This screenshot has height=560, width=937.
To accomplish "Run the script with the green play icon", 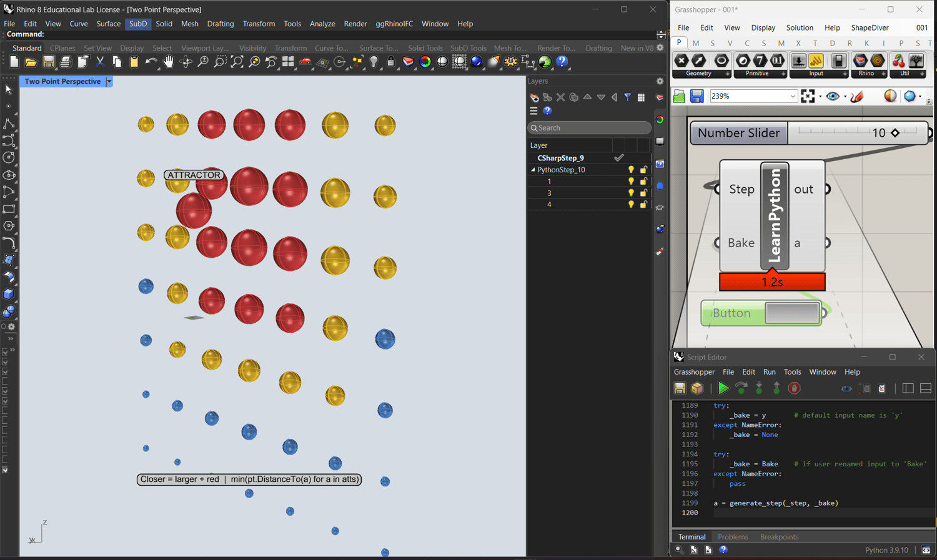I will click(723, 388).
